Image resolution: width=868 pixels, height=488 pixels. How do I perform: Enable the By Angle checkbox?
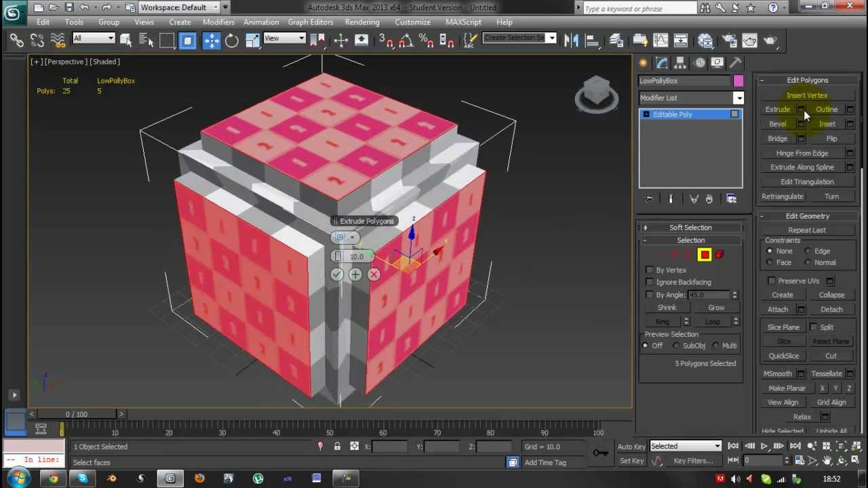tap(650, 295)
